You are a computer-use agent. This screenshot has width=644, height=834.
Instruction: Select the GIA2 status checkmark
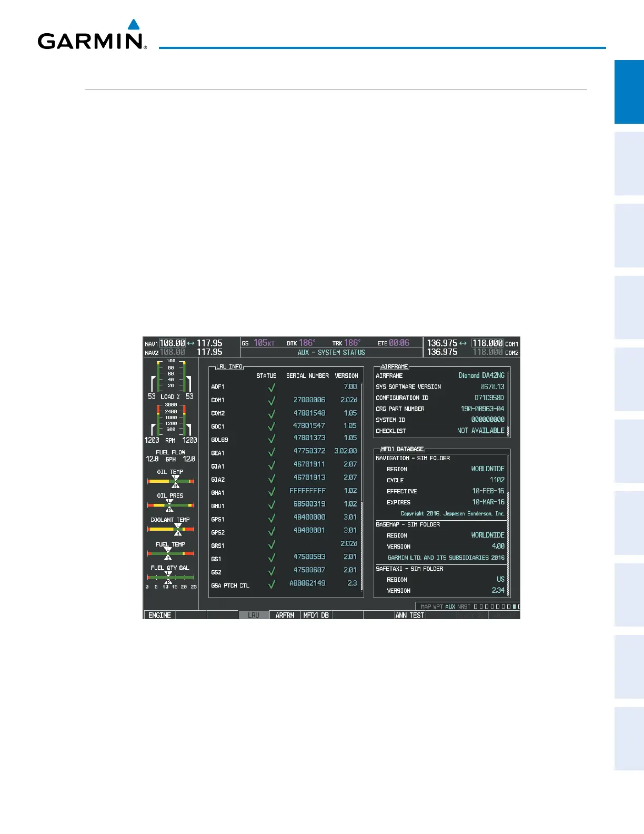(271, 479)
